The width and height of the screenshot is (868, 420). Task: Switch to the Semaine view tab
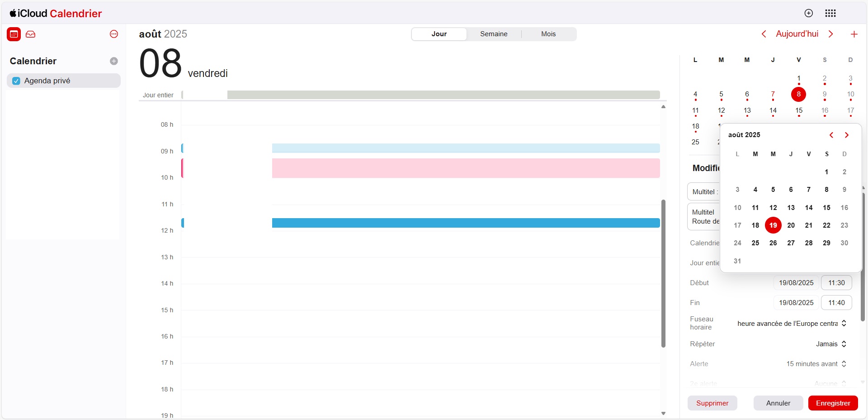click(x=494, y=34)
